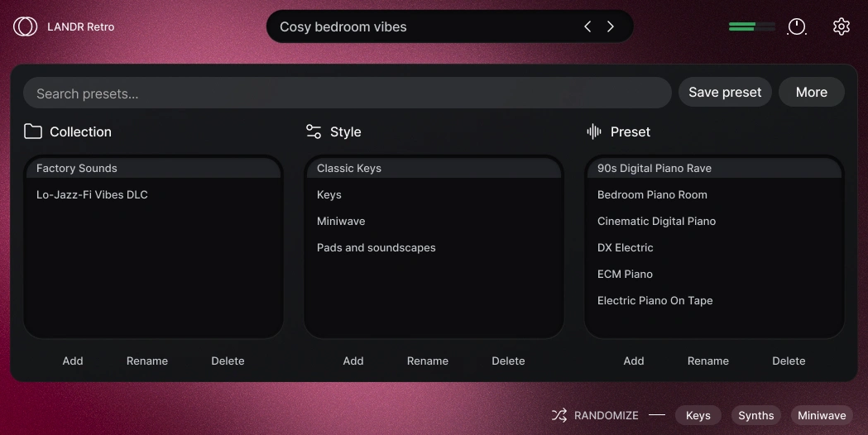
Task: Rename the selected preset
Action: pos(708,361)
